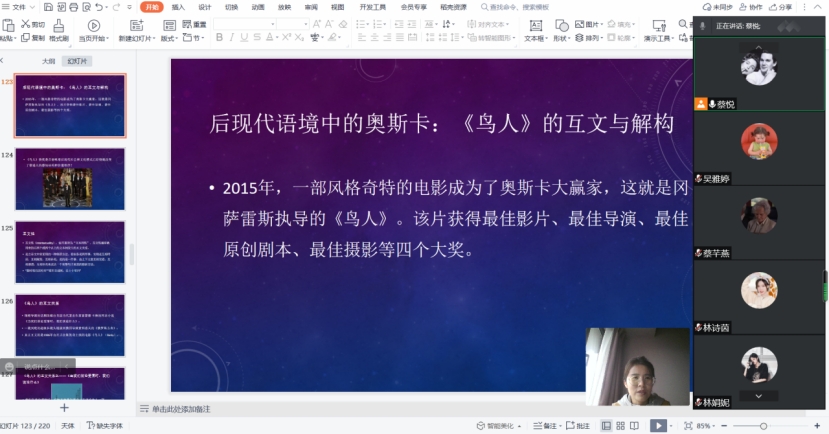Open the Transitions (切换) tab

click(231, 7)
